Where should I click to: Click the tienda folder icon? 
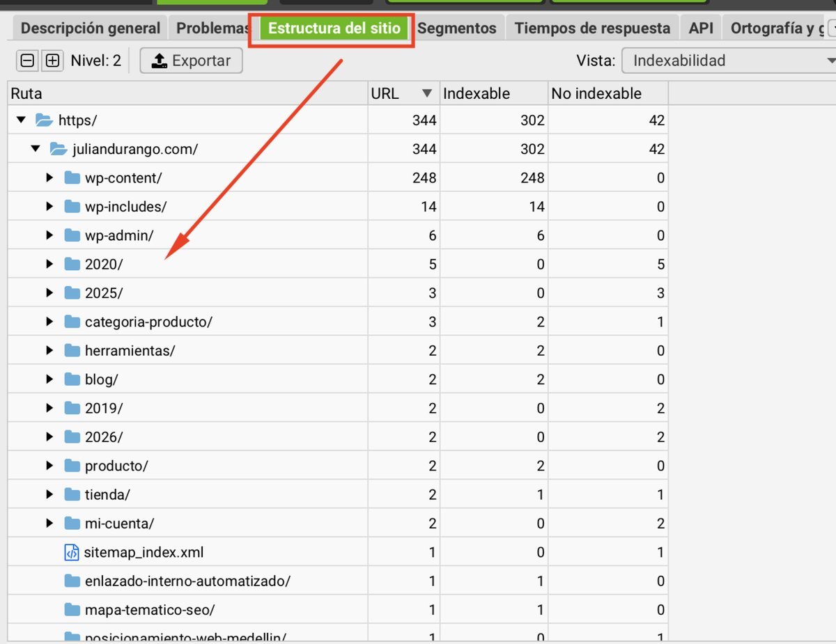point(71,494)
